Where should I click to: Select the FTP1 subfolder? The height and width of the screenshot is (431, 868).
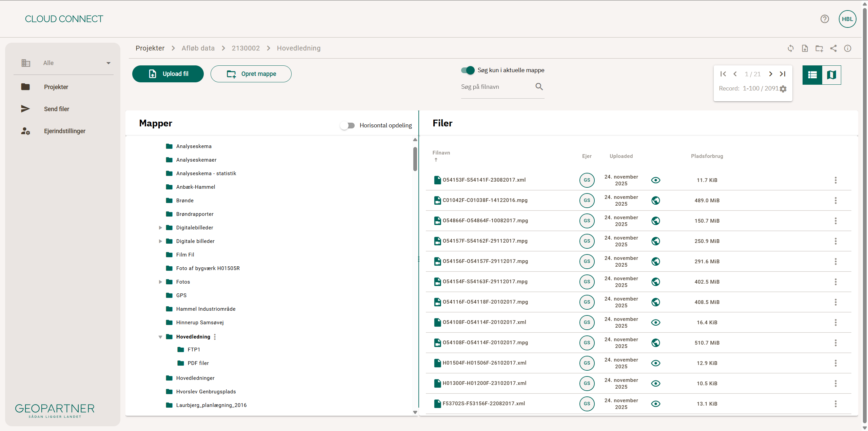[194, 350]
